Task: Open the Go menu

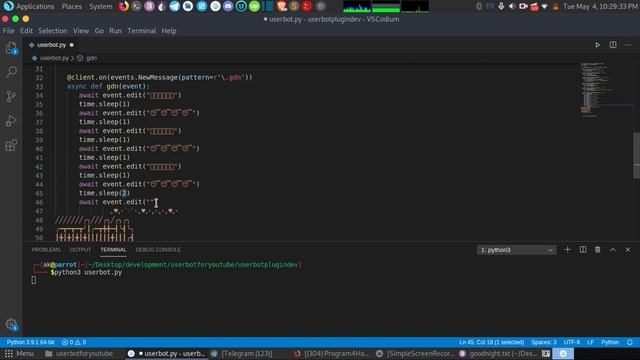Action: click(99, 31)
